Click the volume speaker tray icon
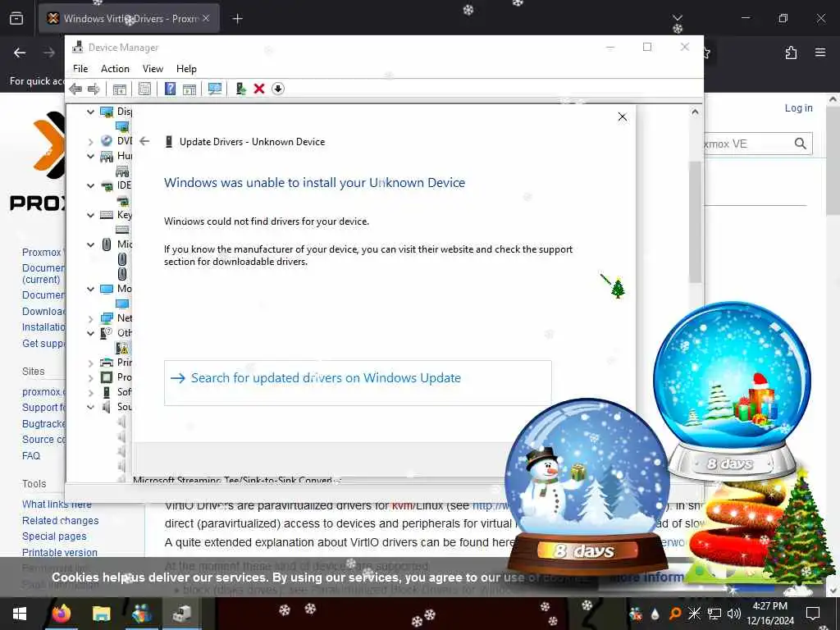This screenshot has width=840, height=630. click(734, 614)
